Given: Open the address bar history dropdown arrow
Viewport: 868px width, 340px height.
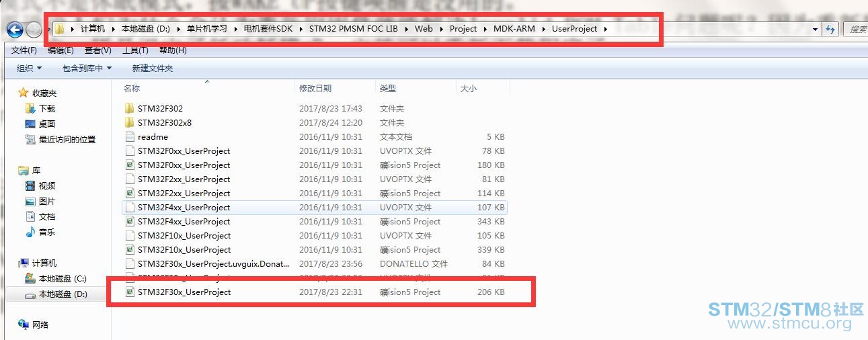Looking at the screenshot, I should [816, 29].
